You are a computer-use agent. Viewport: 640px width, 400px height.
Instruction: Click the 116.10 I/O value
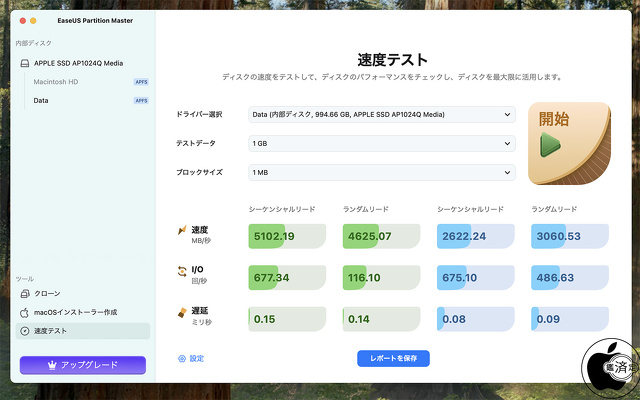(364, 278)
